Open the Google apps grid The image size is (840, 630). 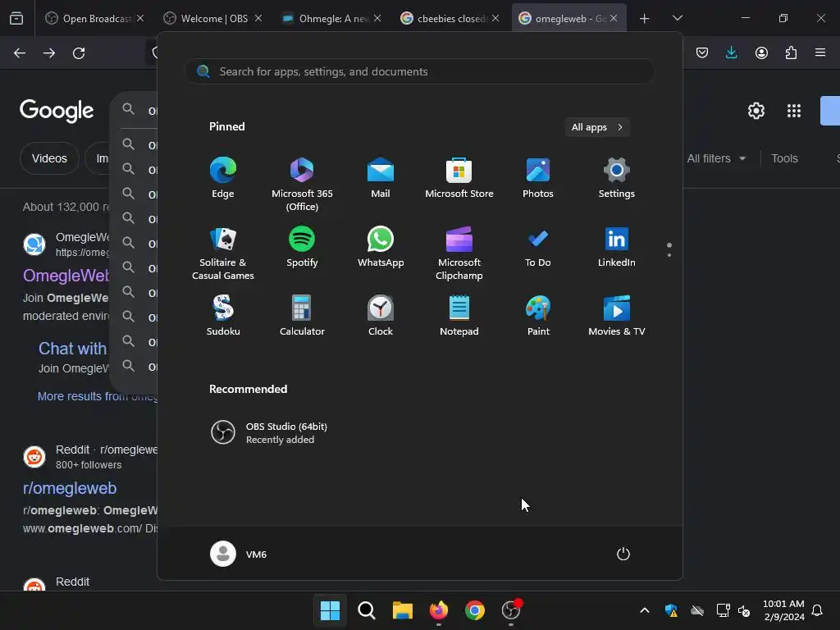click(x=794, y=111)
